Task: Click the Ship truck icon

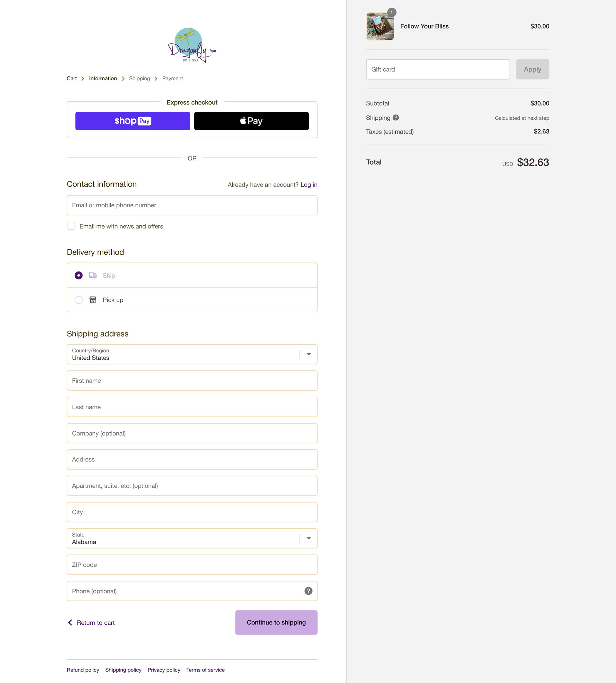Action: (93, 275)
